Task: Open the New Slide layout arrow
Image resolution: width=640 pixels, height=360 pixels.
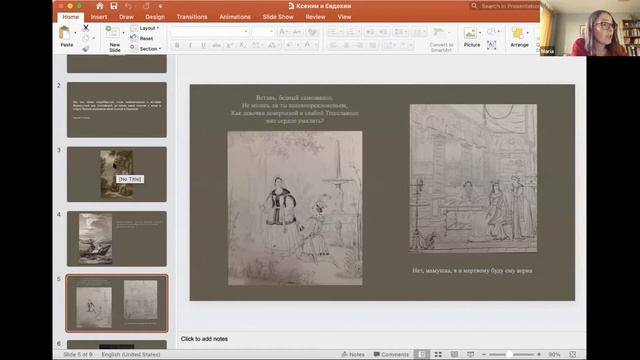Action: 124,33
